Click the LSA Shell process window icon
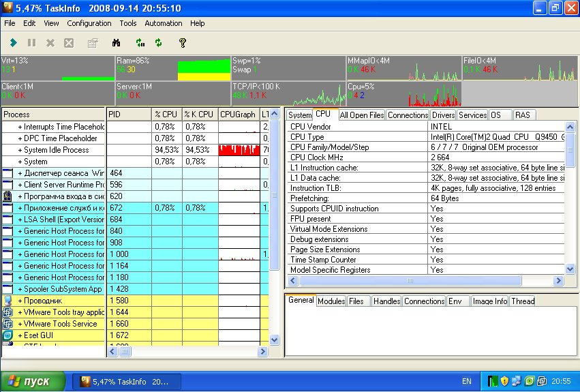580x392 pixels. [7, 220]
